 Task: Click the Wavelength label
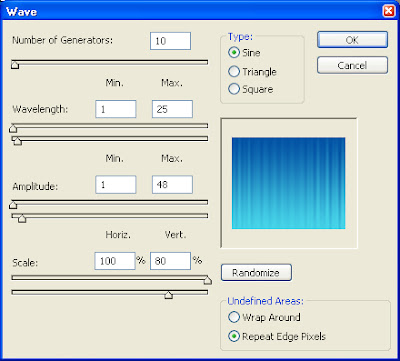pyautogui.click(x=40, y=109)
